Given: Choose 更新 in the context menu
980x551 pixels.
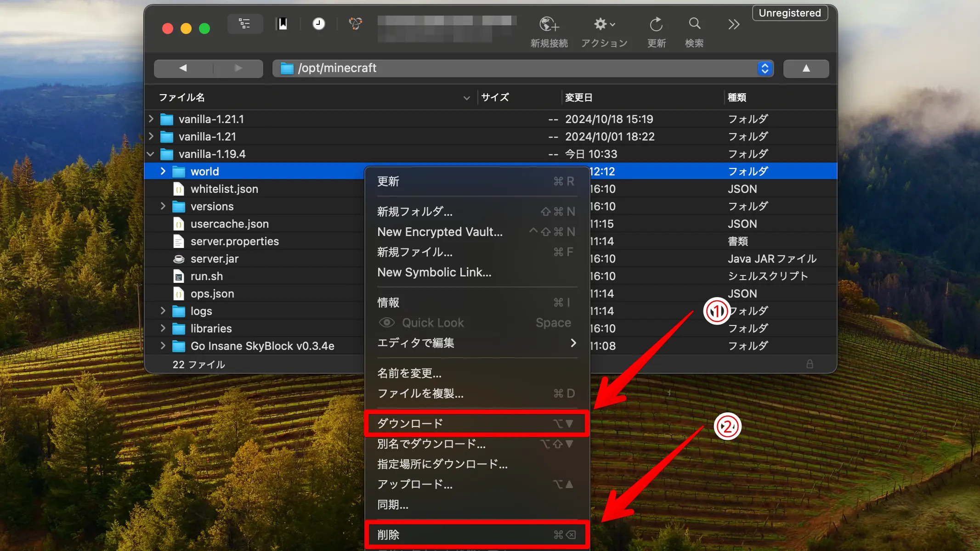Looking at the screenshot, I should coord(476,181).
